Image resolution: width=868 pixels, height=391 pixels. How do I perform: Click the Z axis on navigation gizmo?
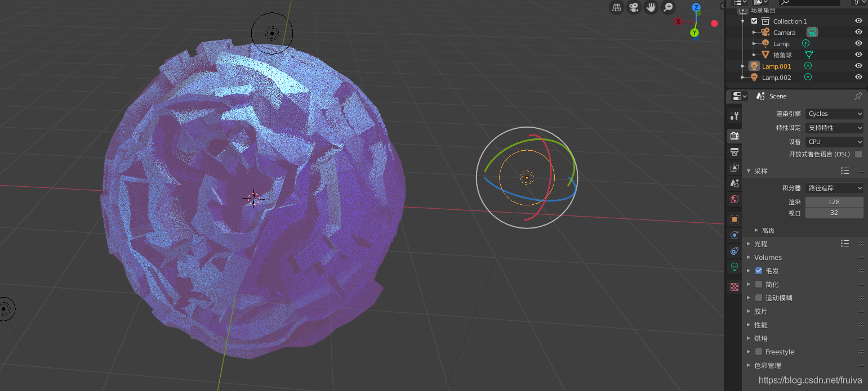pos(696,7)
